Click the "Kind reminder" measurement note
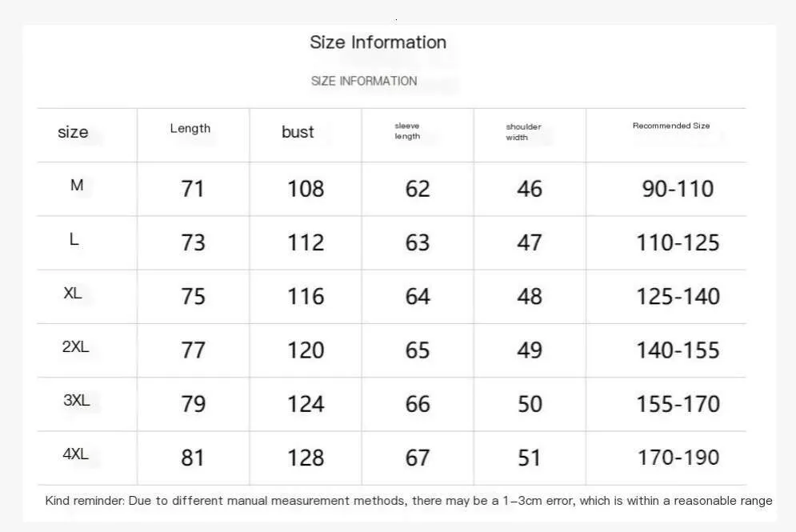This screenshot has width=796, height=532. click(409, 501)
